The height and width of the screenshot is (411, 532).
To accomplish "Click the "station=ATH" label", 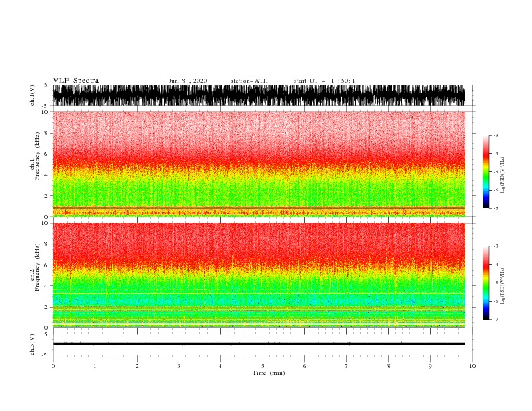I will click(x=249, y=81).
